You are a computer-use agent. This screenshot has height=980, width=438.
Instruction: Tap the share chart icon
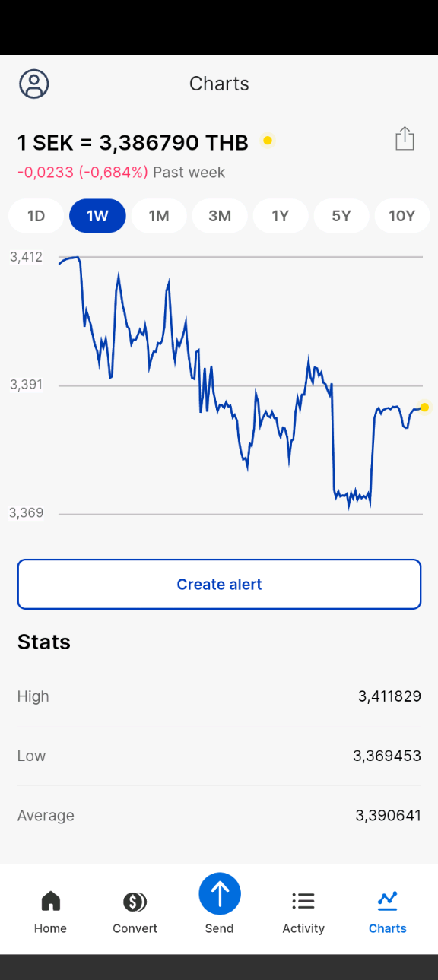(x=405, y=138)
